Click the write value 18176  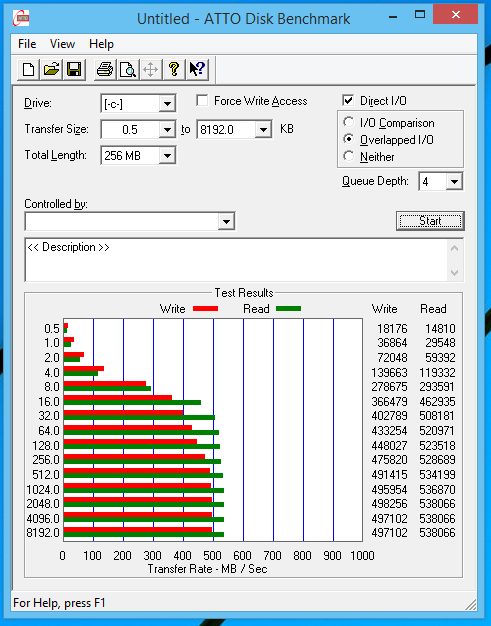point(392,329)
